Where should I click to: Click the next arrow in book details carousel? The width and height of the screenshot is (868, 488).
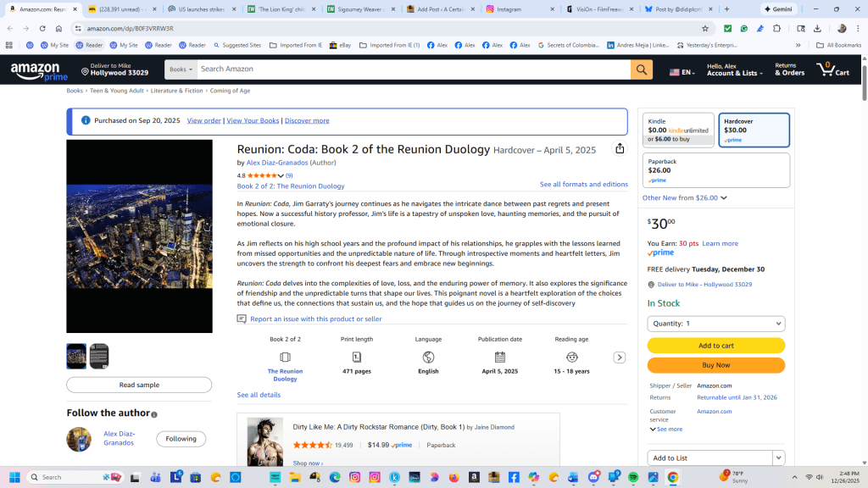[620, 358]
